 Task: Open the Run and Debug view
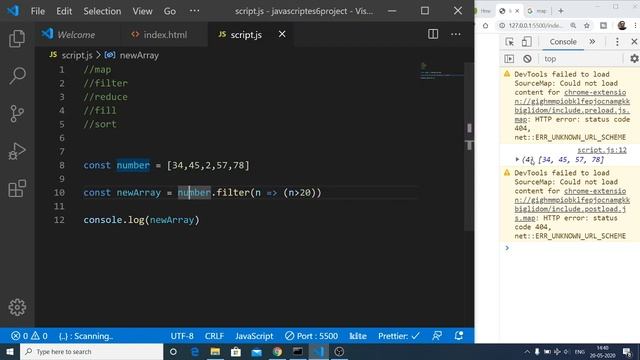pyautogui.click(x=17, y=151)
